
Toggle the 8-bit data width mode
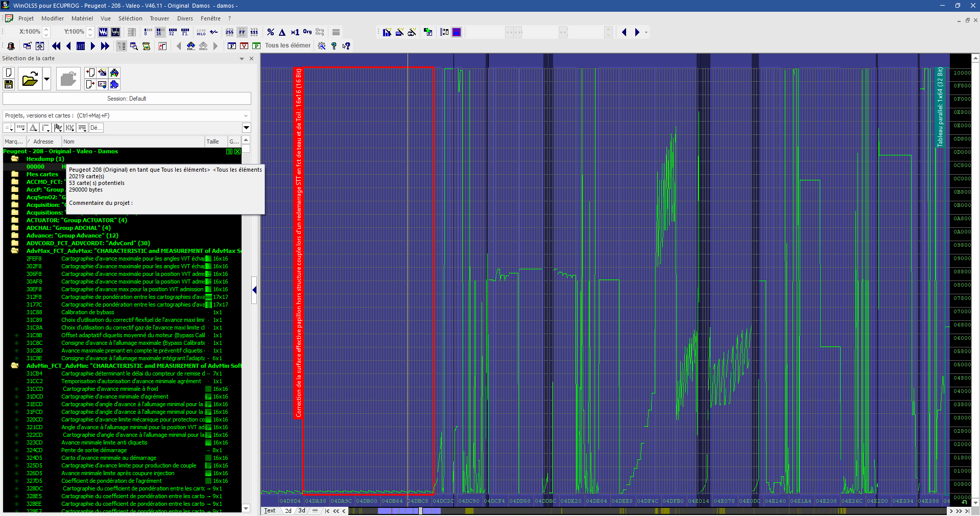[x=148, y=32]
